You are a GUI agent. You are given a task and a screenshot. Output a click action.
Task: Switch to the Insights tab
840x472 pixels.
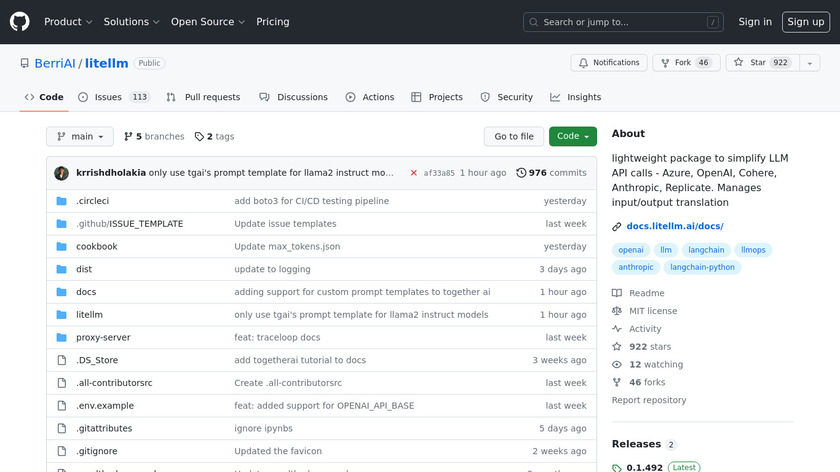pyautogui.click(x=575, y=97)
